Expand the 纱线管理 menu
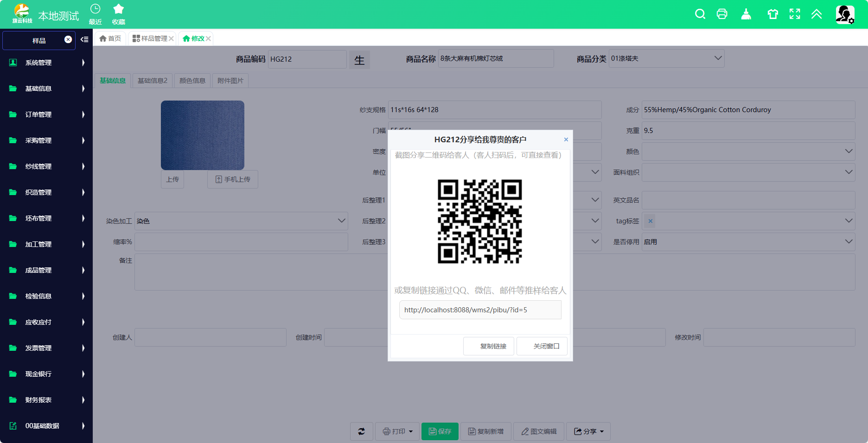This screenshot has height=443, width=868. coord(46,166)
